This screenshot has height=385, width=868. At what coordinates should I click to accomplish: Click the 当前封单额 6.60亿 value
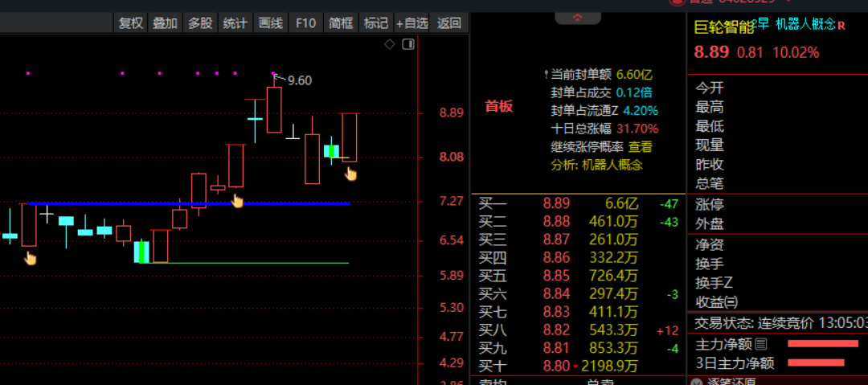pyautogui.click(x=634, y=74)
